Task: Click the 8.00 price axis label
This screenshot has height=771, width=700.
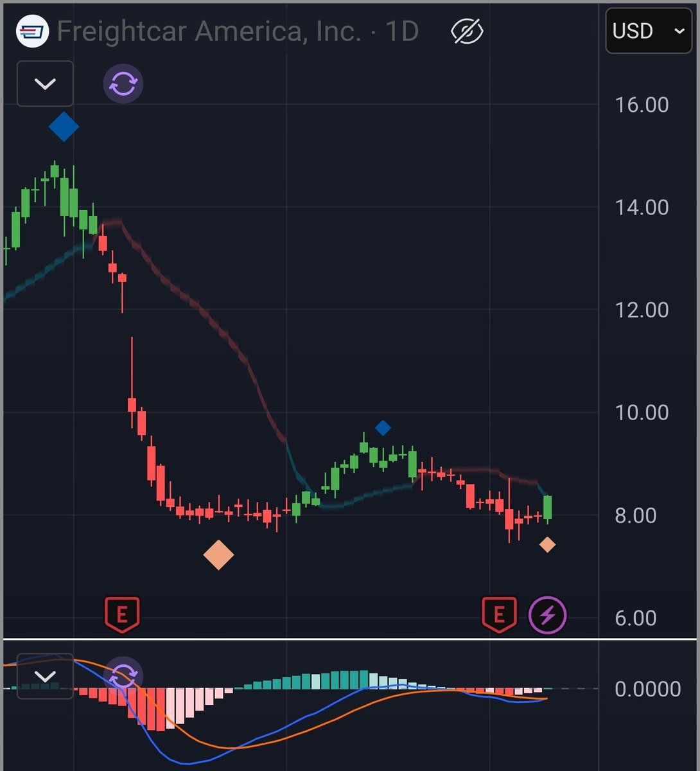Action: (x=636, y=515)
